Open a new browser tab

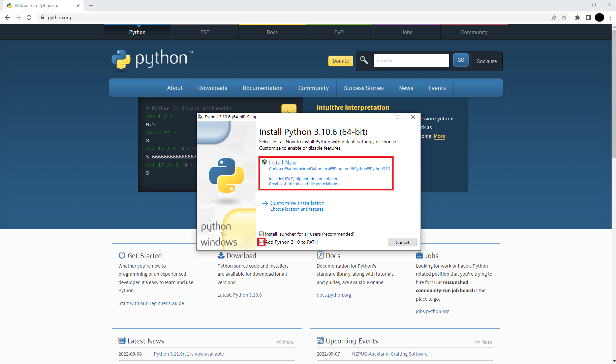91,6
